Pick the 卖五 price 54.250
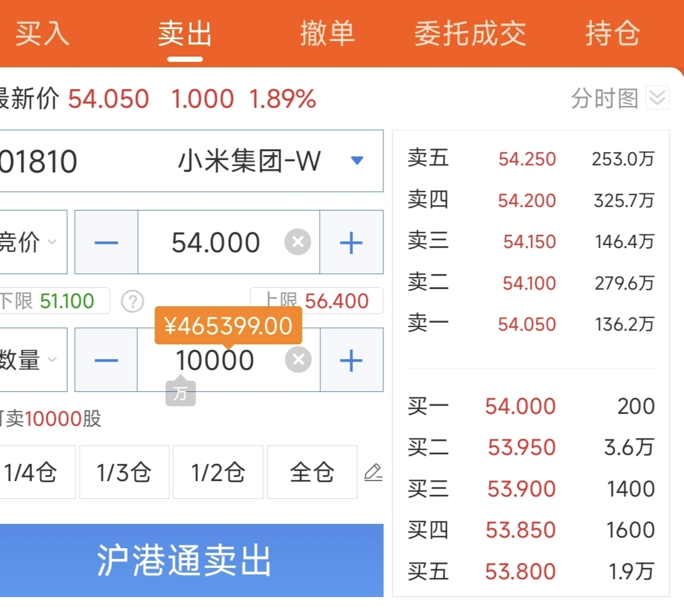 (527, 159)
